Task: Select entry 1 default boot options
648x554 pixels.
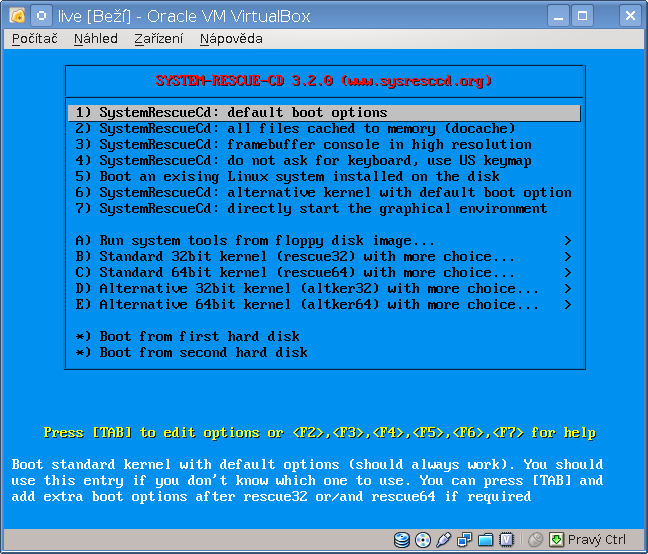Action: pos(324,113)
